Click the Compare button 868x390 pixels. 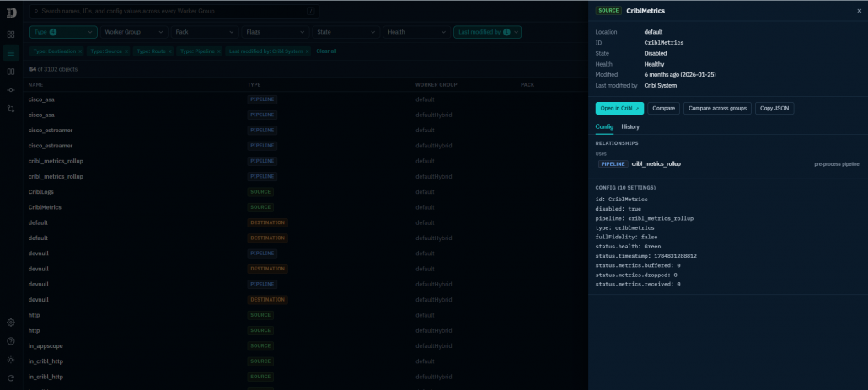[663, 109]
